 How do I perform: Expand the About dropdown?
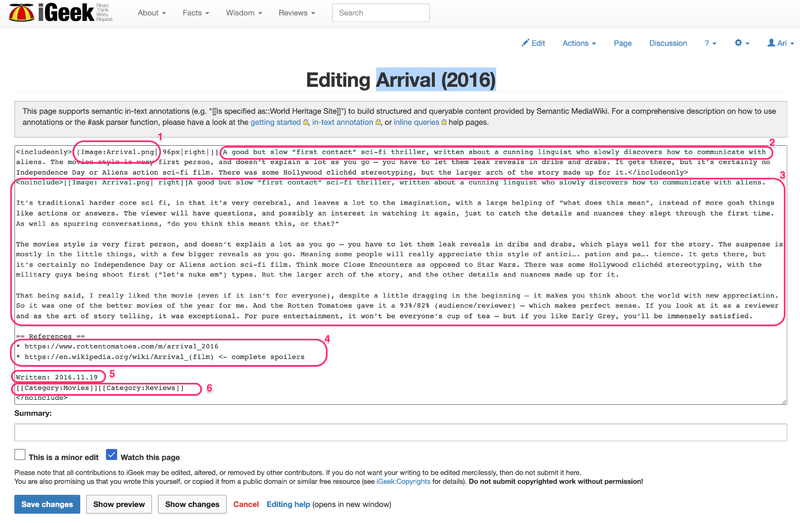tap(152, 13)
